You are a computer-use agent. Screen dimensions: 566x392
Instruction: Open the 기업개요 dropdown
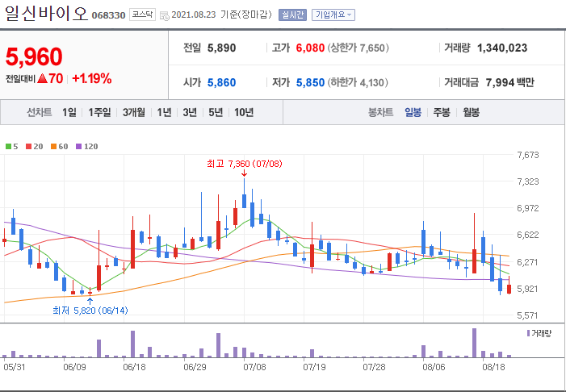point(333,15)
